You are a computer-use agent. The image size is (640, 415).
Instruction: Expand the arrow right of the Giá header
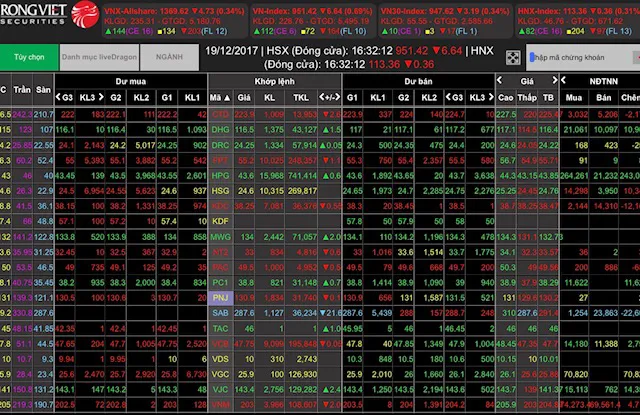(553, 77)
